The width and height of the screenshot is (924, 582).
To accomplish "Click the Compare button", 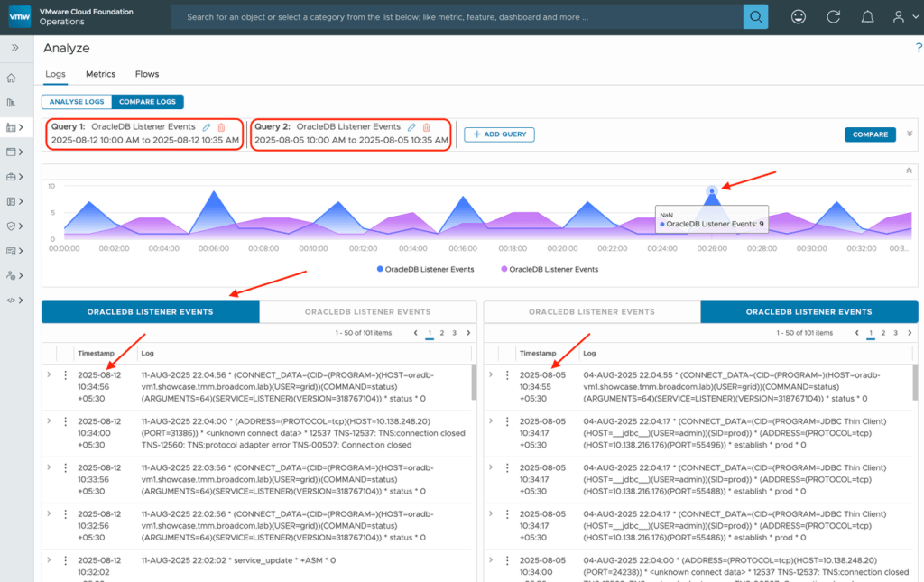I will coord(870,134).
